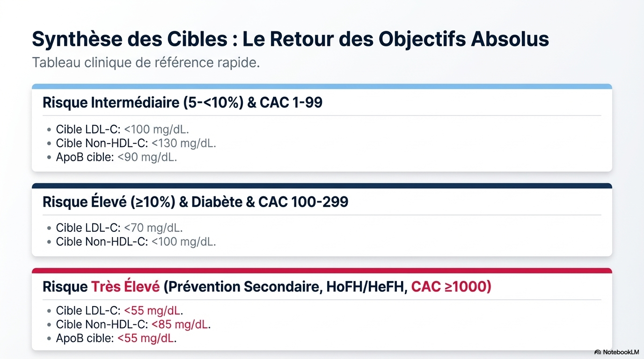
Task: Click the 'Cible LDL-C: <100 mg/dL' line
Action: tap(122, 129)
